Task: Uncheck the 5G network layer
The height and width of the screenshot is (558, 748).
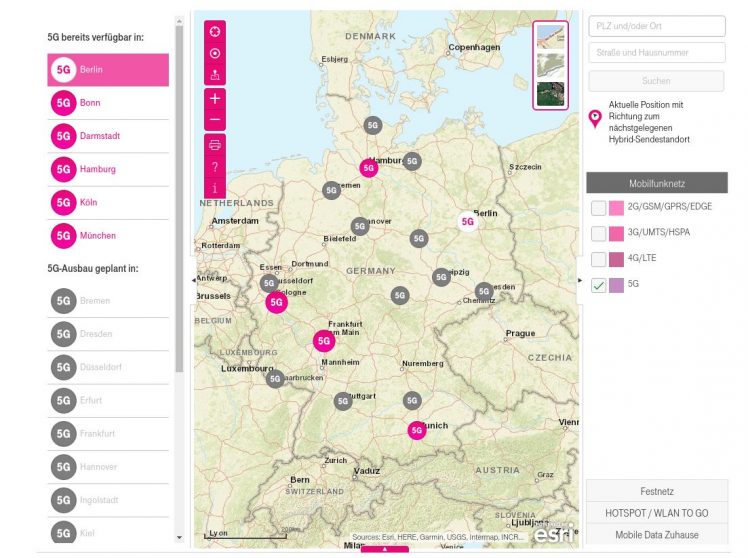Action: (598, 285)
